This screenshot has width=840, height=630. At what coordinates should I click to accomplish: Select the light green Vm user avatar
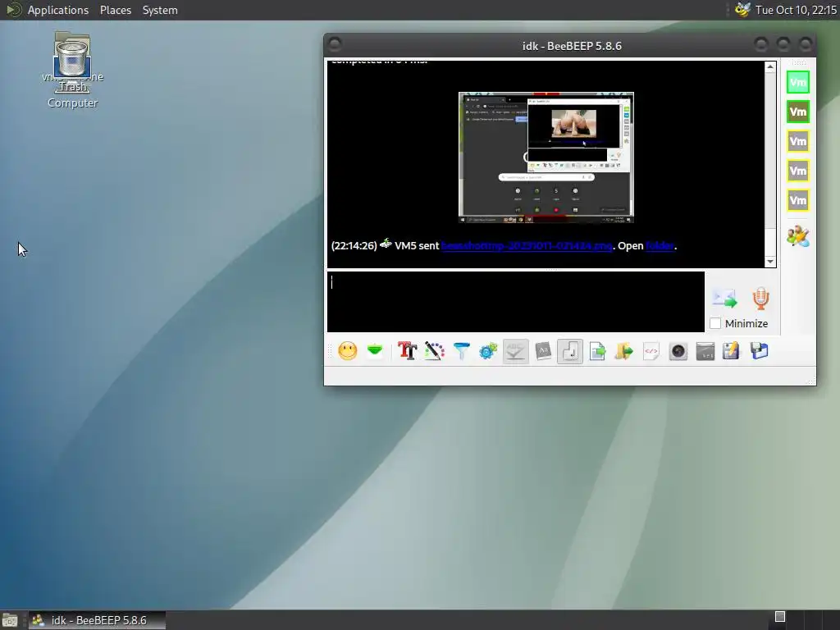tap(797, 83)
